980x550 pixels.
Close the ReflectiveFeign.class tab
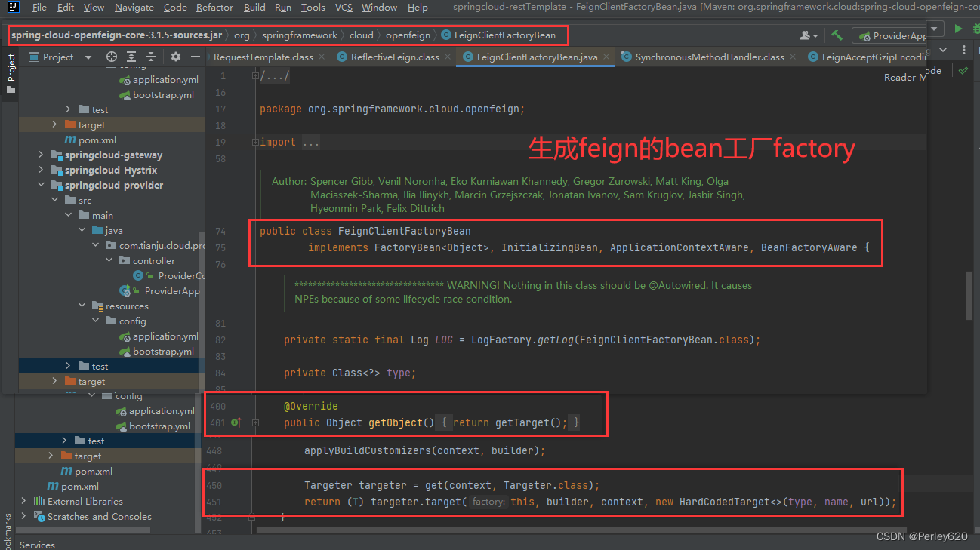[448, 57]
